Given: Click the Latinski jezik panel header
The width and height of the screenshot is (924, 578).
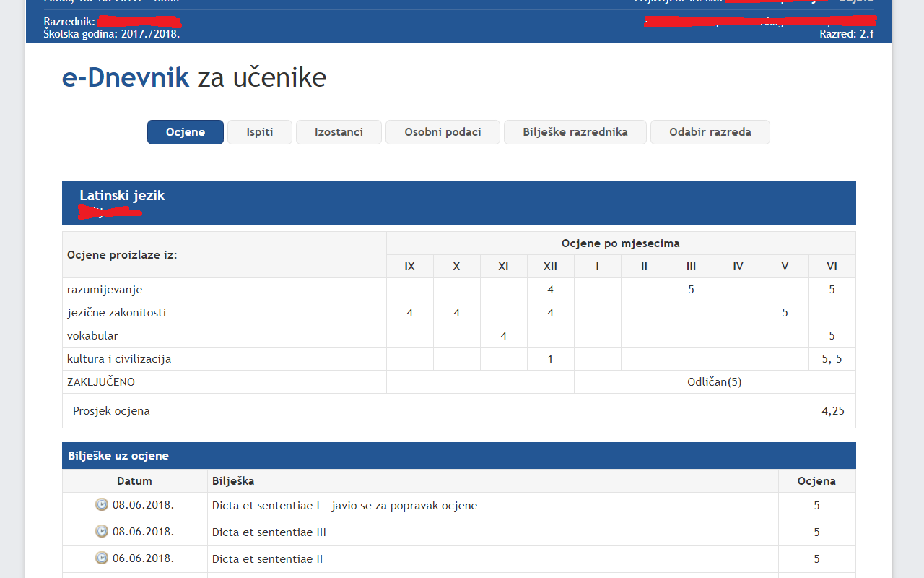Looking at the screenshot, I should (x=122, y=194).
